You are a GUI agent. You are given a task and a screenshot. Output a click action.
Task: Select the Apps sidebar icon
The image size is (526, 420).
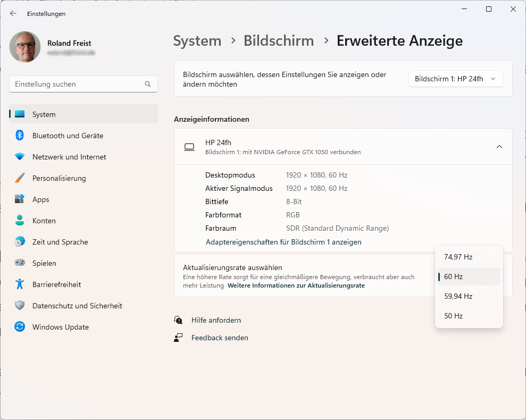point(20,199)
